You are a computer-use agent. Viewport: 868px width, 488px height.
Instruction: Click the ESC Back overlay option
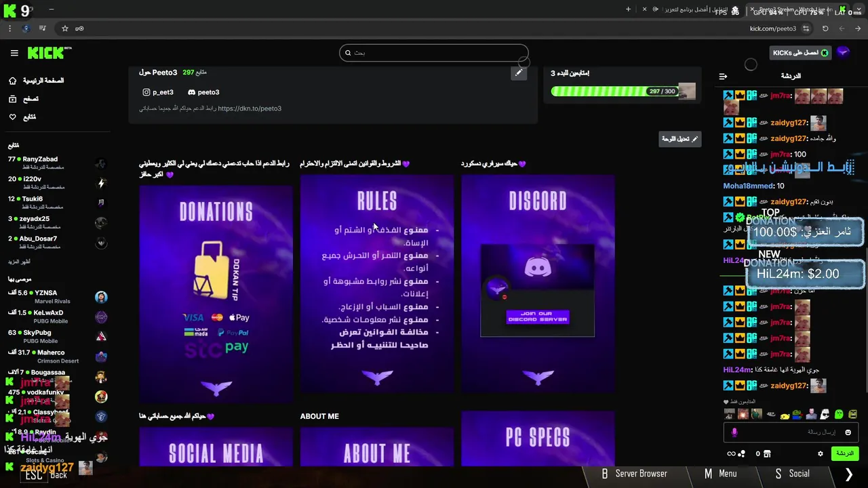point(45,475)
